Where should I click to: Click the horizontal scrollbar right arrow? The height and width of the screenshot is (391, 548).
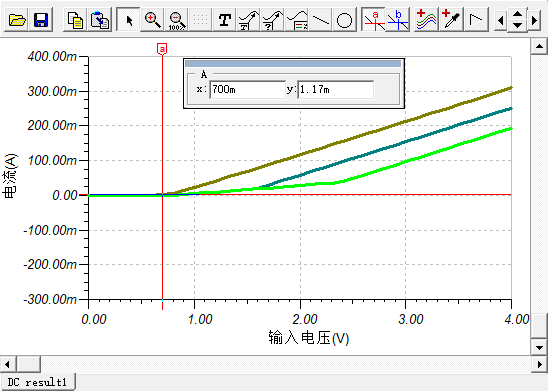[539, 364]
